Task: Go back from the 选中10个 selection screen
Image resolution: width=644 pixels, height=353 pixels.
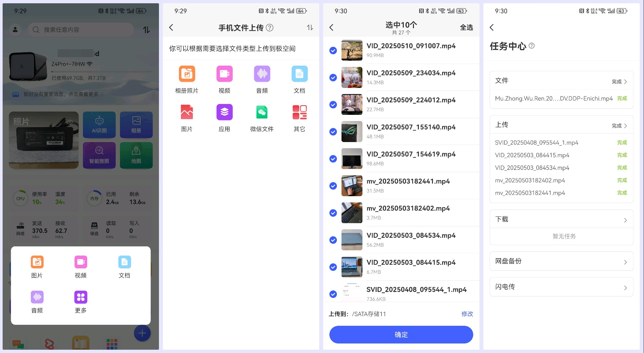Action: pyautogui.click(x=331, y=28)
